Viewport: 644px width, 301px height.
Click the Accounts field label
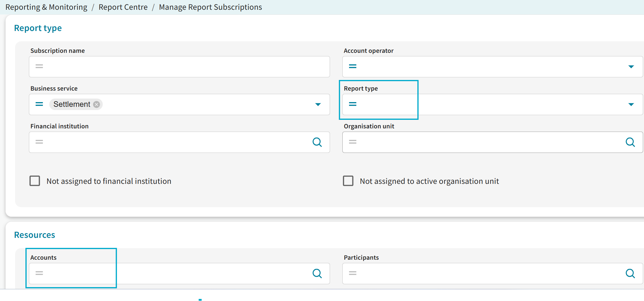[43, 258]
